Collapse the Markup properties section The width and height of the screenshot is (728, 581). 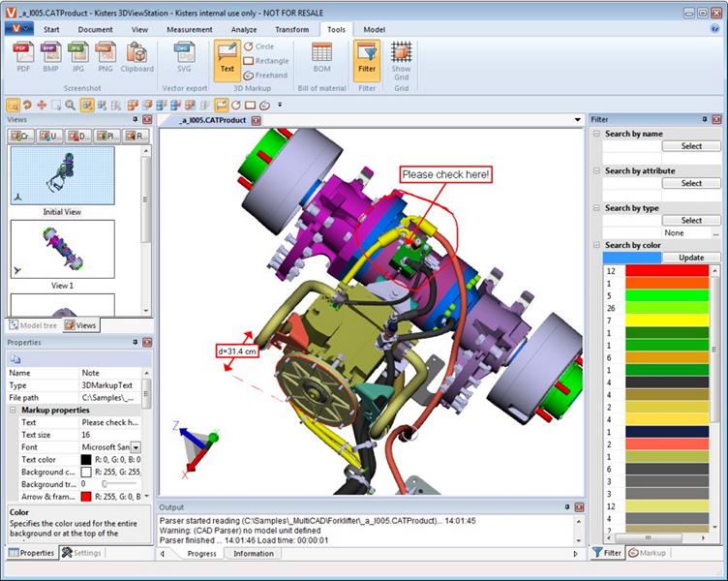[13, 411]
